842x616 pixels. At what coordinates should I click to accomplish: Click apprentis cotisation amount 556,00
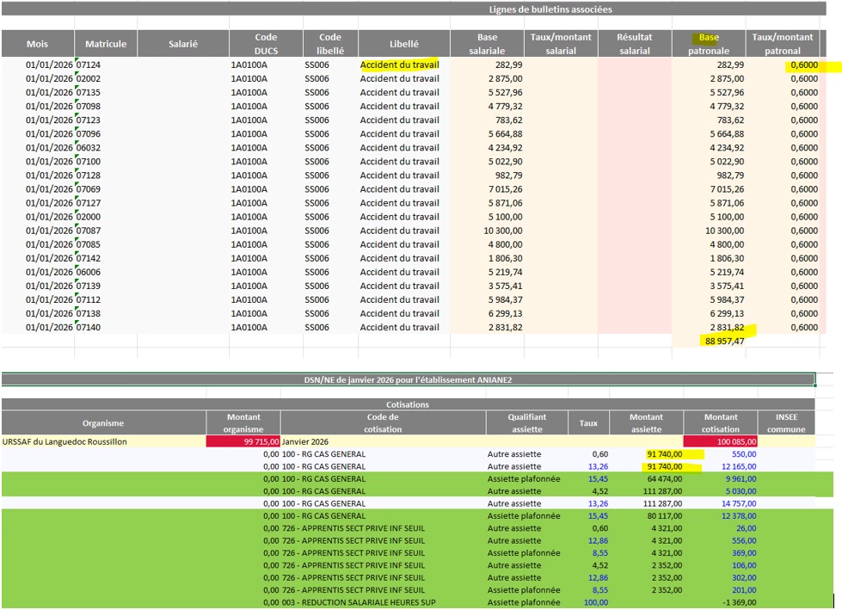pyautogui.click(x=744, y=541)
